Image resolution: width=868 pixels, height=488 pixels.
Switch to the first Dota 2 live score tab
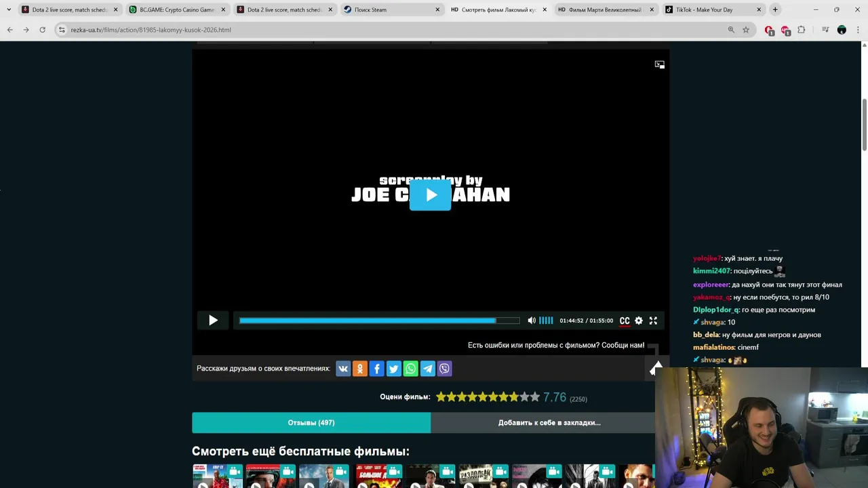69,9
